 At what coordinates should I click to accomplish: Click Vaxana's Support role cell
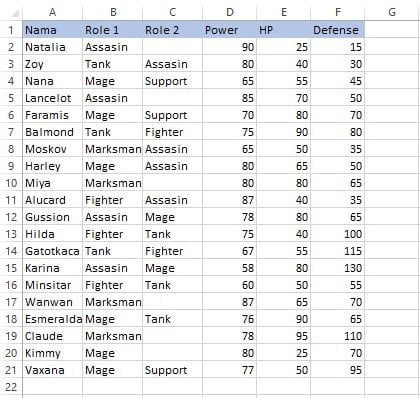172,370
